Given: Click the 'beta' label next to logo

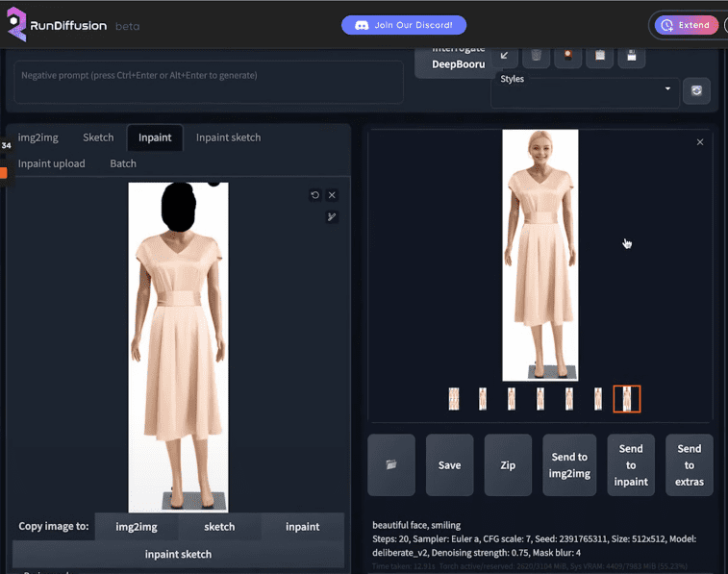Looking at the screenshot, I should click(x=127, y=27).
